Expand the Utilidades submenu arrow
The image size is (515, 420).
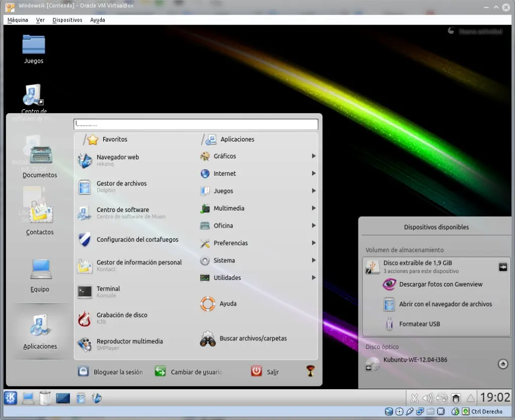click(x=314, y=277)
